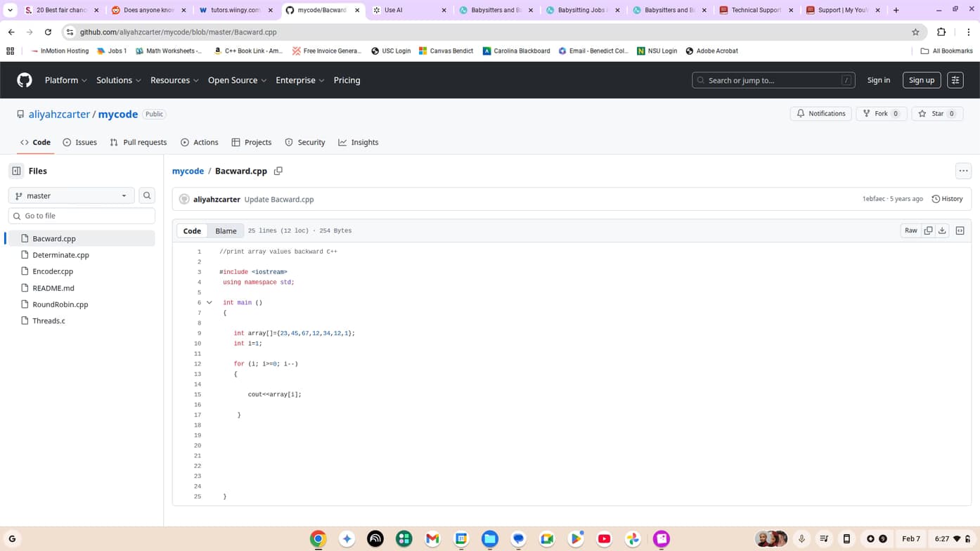This screenshot has width=980, height=551.
Task: Open the Pull requests tab
Action: coord(138,142)
